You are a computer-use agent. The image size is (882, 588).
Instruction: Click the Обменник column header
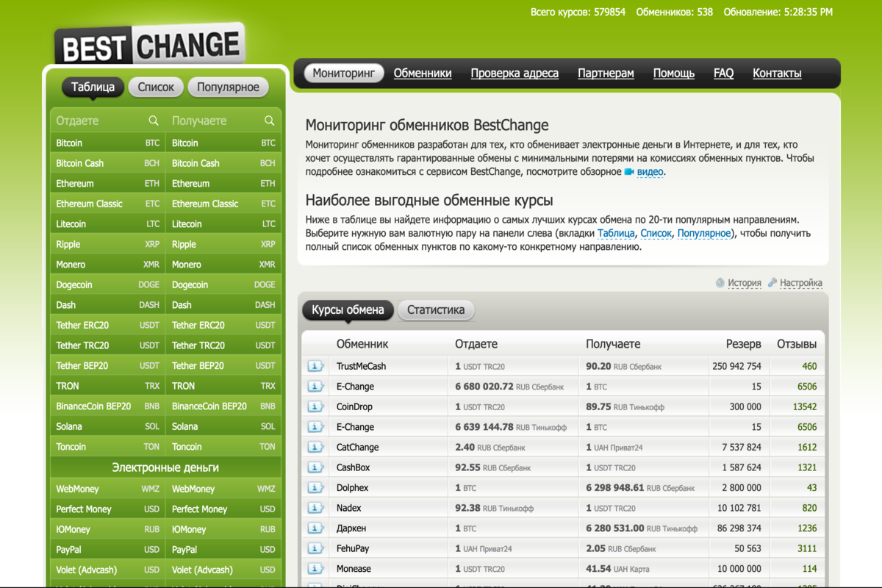362,344
